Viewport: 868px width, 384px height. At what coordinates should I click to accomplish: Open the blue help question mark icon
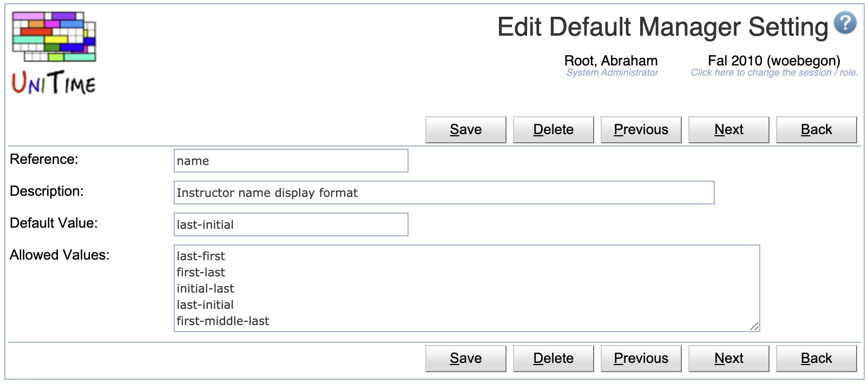click(x=845, y=23)
